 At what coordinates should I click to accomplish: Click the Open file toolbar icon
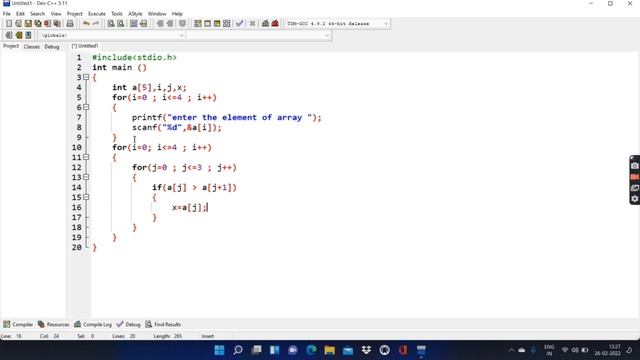pos(18,24)
